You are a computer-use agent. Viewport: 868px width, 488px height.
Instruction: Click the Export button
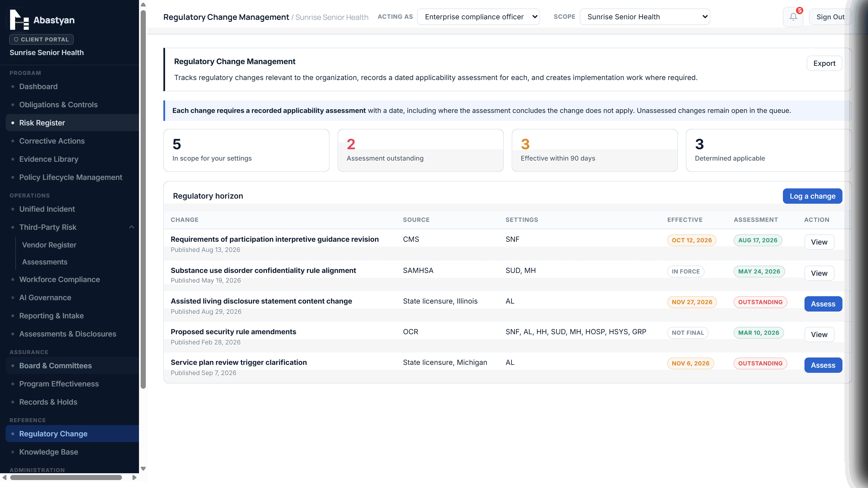click(824, 63)
